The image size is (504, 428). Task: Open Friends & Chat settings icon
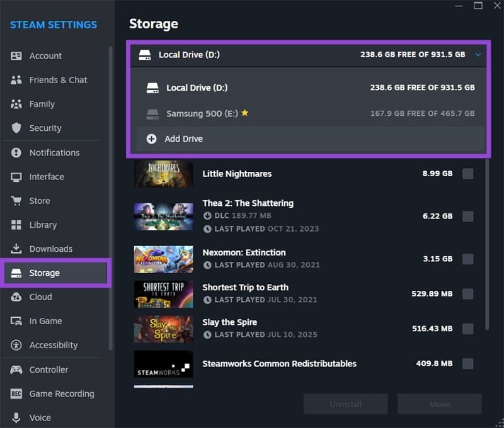pyautogui.click(x=17, y=80)
